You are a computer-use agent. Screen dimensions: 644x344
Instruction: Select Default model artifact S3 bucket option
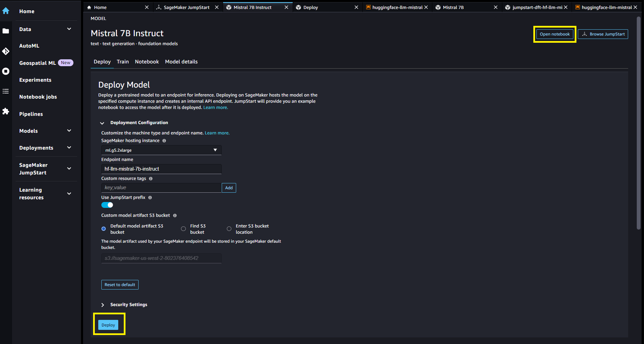(103, 229)
